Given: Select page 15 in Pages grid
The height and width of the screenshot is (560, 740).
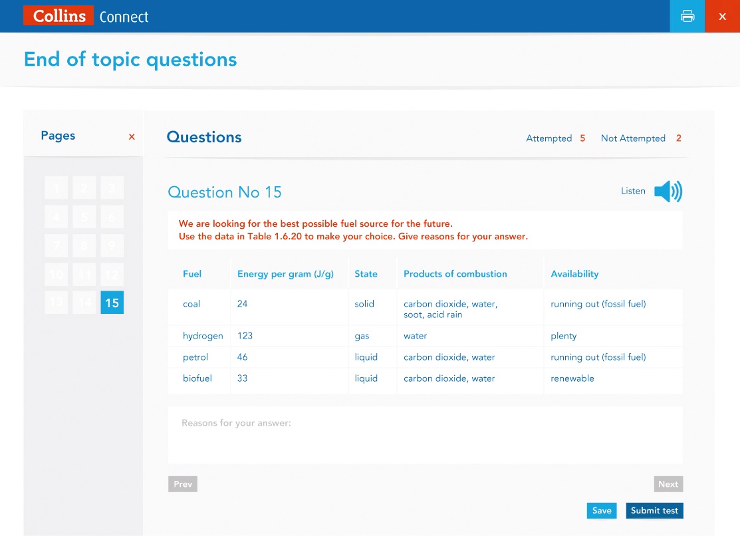Looking at the screenshot, I should pyautogui.click(x=112, y=303).
